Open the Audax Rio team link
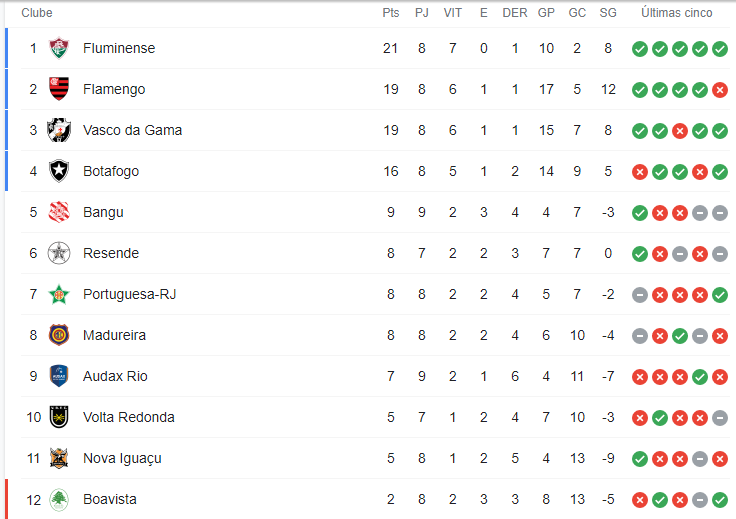The width and height of the screenshot is (736, 519). pyautogui.click(x=115, y=376)
